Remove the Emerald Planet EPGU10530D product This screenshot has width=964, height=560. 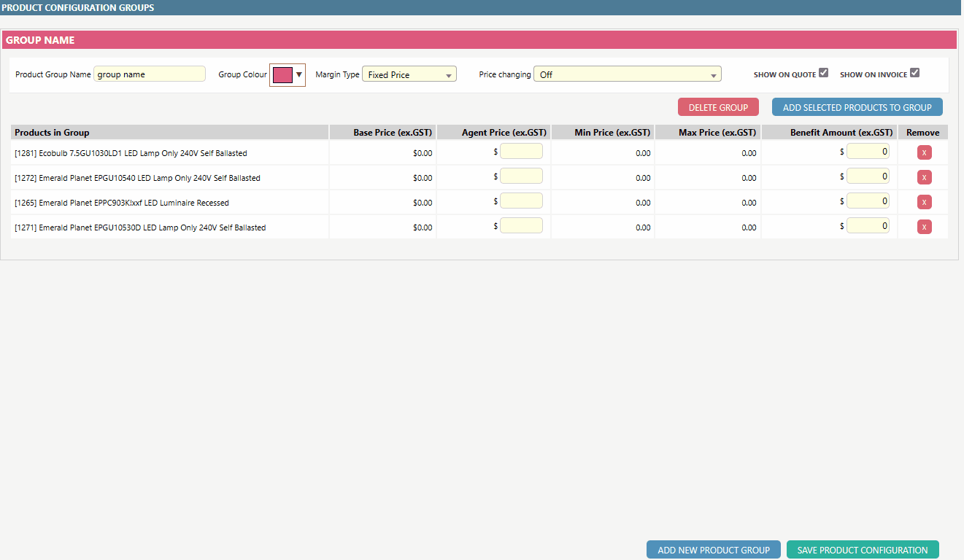click(924, 227)
